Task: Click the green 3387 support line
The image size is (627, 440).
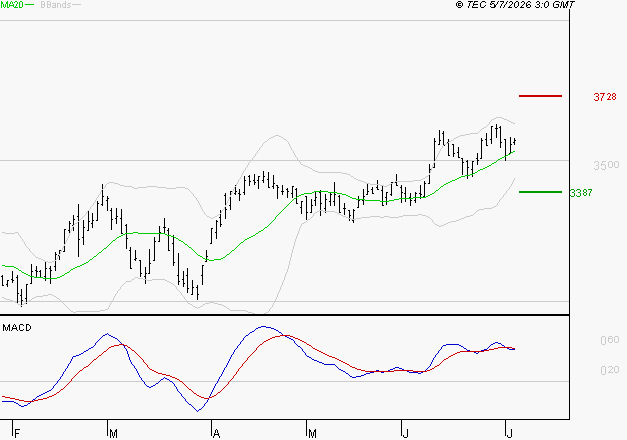Action: coord(540,192)
